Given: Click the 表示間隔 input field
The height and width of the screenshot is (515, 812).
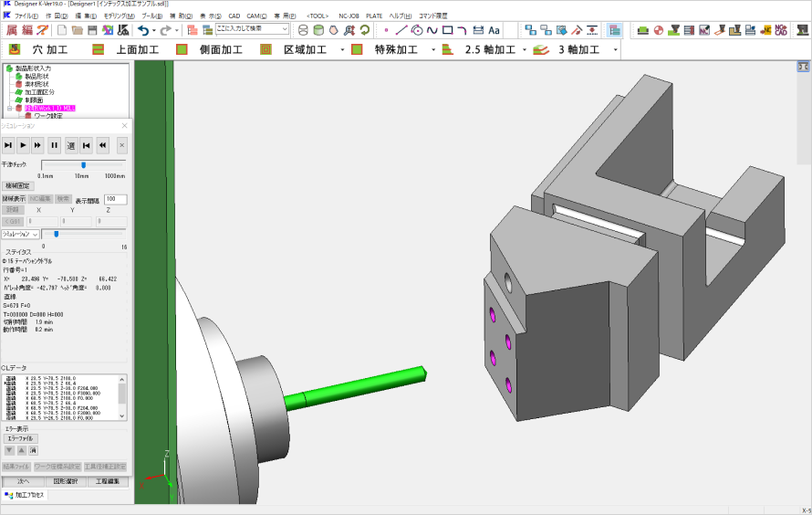Looking at the screenshot, I should 115,199.
